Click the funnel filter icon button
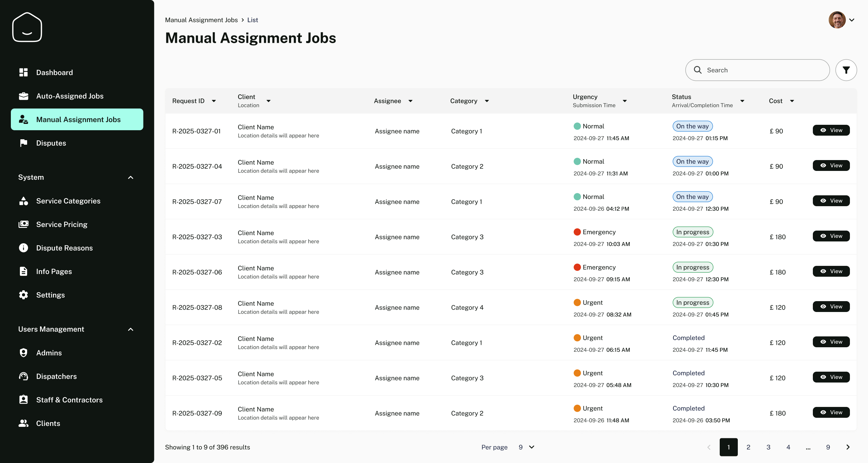The width and height of the screenshot is (868, 463). 846,70
